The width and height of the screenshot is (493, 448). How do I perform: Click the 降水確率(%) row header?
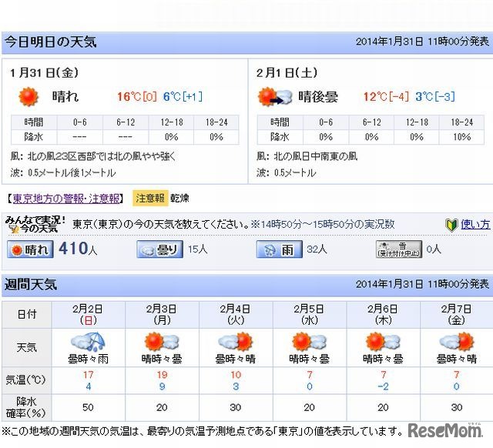point(27,407)
